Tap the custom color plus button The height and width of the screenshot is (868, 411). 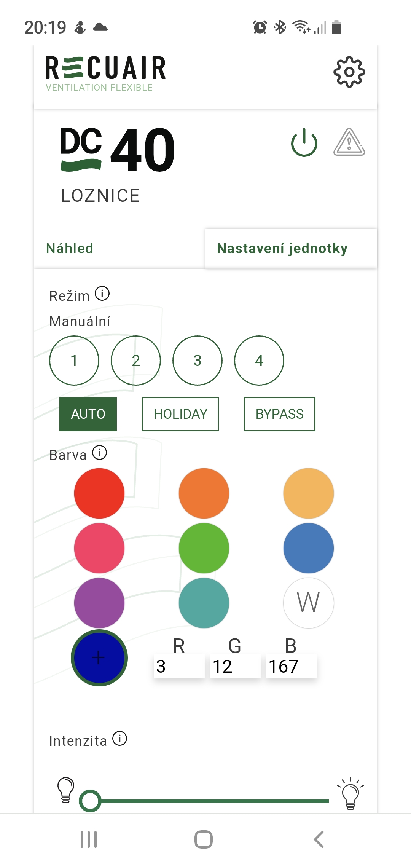[99, 657]
